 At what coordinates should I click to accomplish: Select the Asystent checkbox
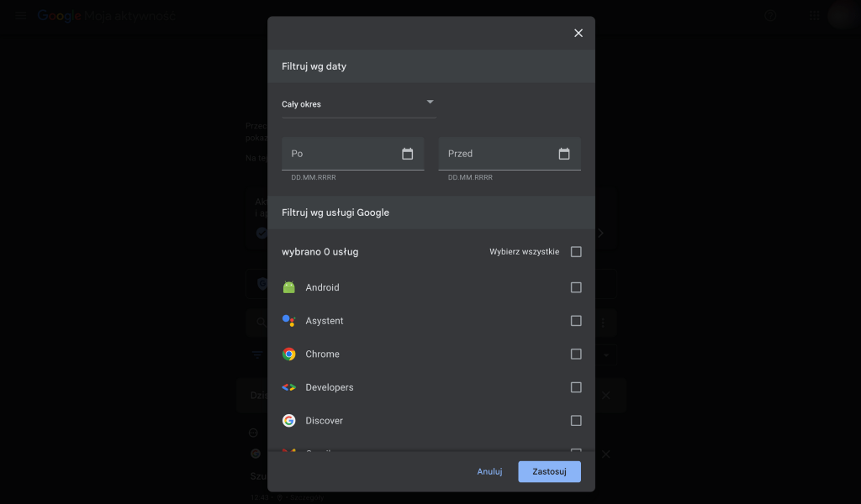pyautogui.click(x=576, y=321)
